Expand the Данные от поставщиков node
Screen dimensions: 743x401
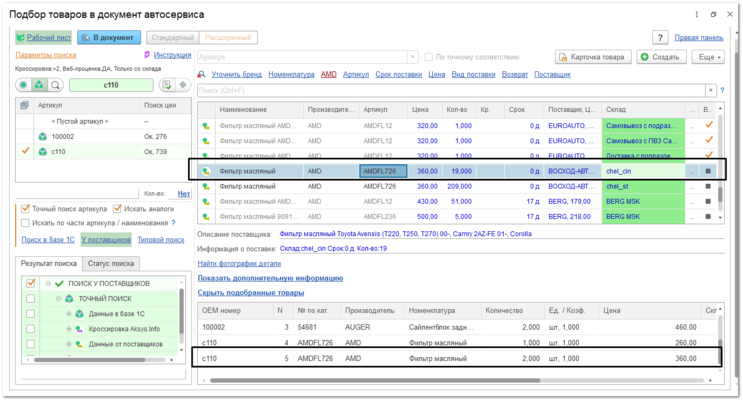(x=69, y=344)
